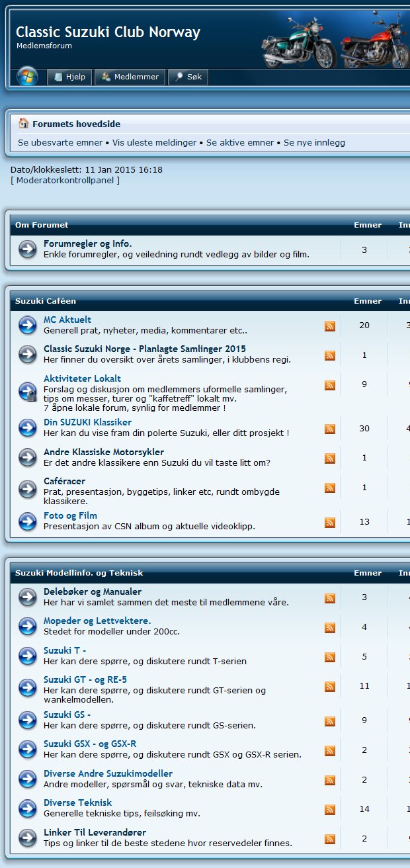Open MC Aktuelt forum
This screenshot has width=410, height=868.
pyautogui.click(x=67, y=320)
